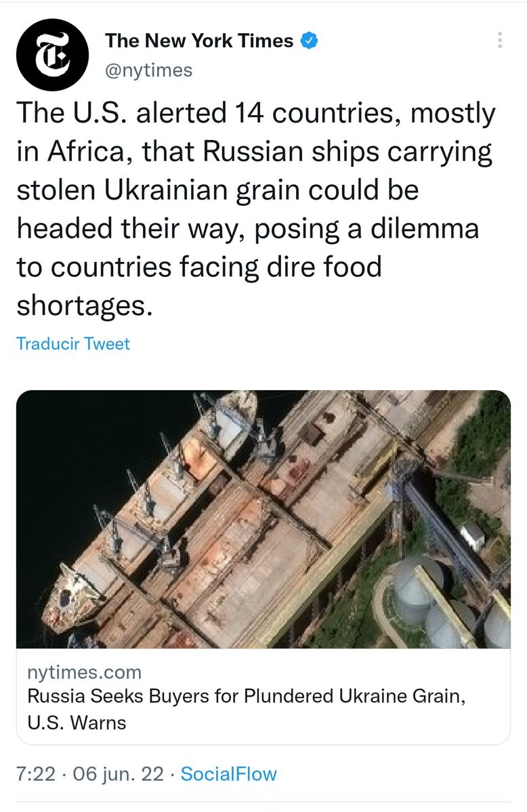
Task: Translate the tweet with Traducir Tweet
Action: [72, 343]
